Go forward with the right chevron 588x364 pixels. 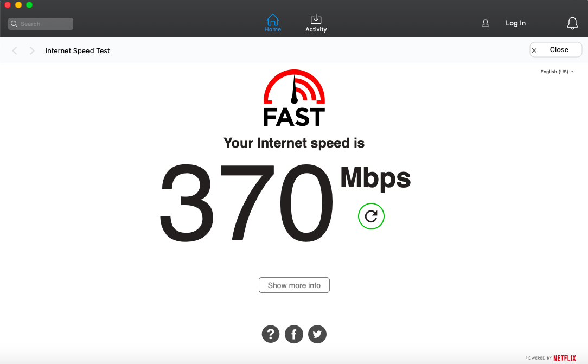(32, 50)
